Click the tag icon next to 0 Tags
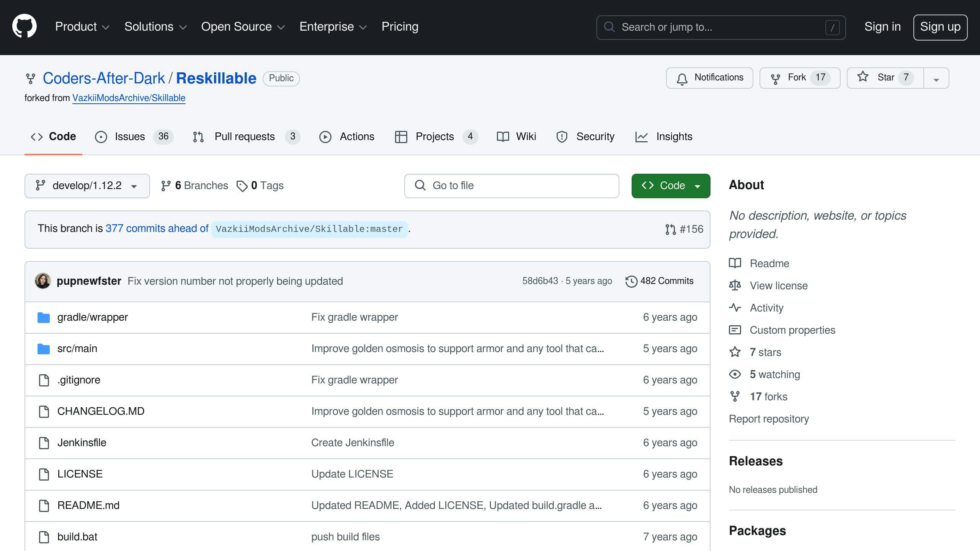 pyautogui.click(x=242, y=186)
